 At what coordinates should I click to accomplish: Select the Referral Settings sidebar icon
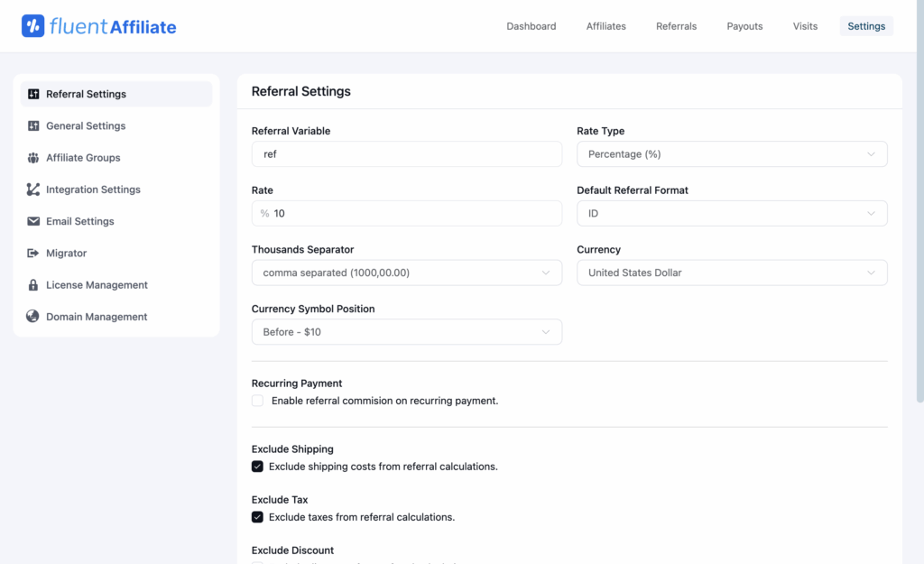point(33,94)
